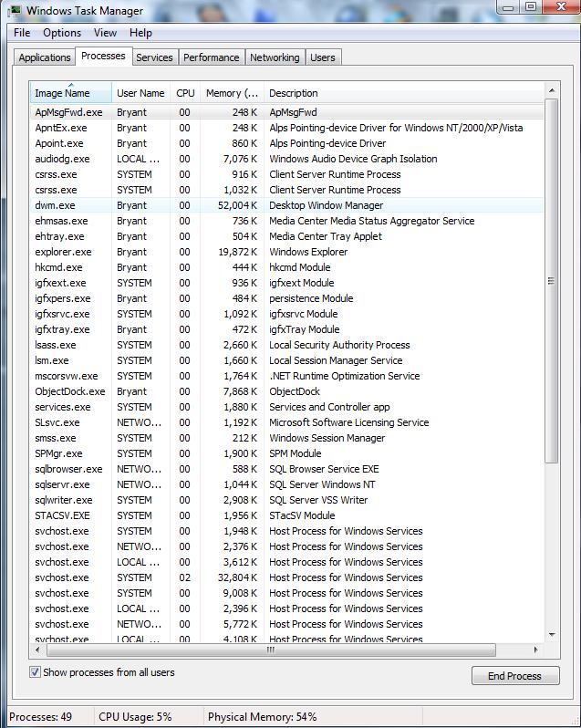Click the End Process button
581x728 pixels.
(x=515, y=676)
